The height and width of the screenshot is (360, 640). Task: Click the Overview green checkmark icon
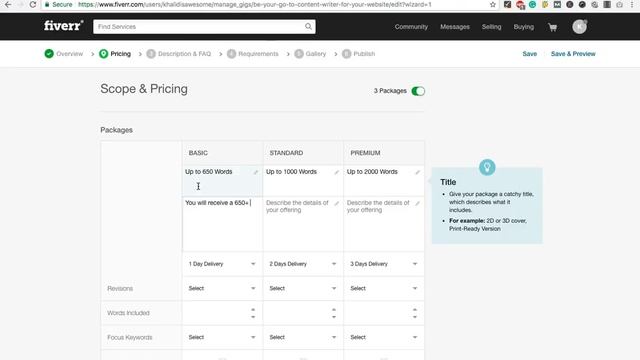49,53
